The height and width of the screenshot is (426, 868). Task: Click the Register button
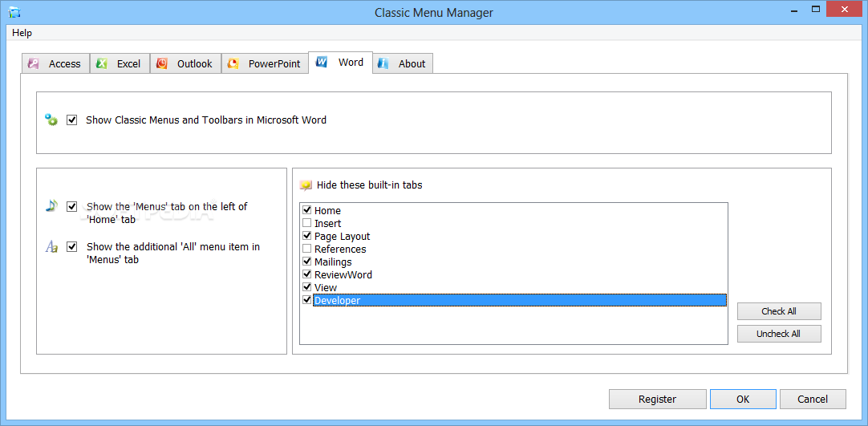point(658,399)
